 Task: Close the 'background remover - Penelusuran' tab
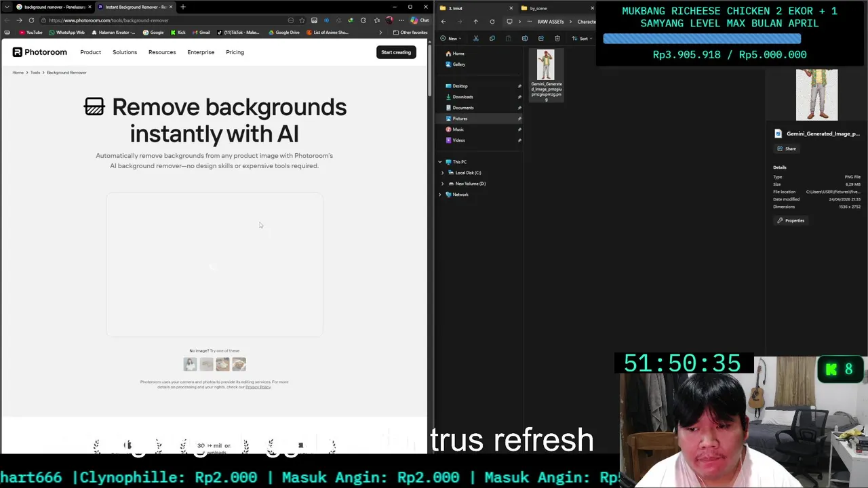click(x=90, y=7)
